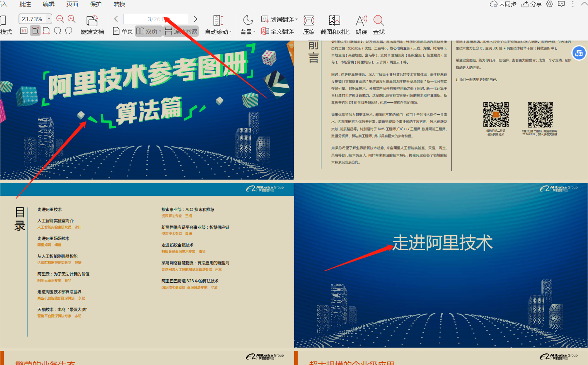588x365 pixels.
Task: Open the 批注 (Annotate) menu tab
Action: [25, 4]
